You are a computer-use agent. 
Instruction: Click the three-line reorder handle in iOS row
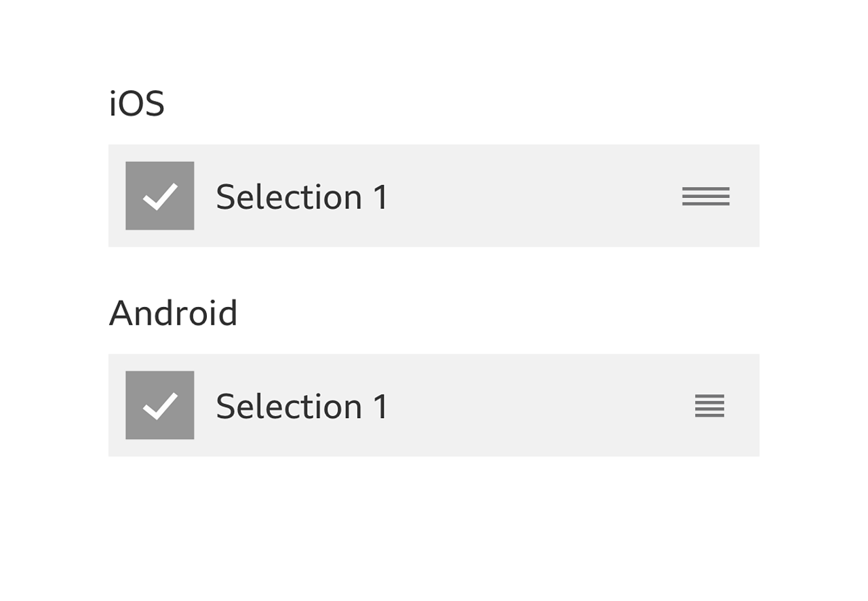pyautogui.click(x=706, y=196)
